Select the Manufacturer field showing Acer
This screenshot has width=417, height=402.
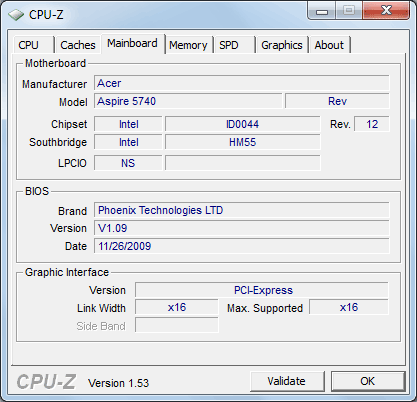[242, 83]
